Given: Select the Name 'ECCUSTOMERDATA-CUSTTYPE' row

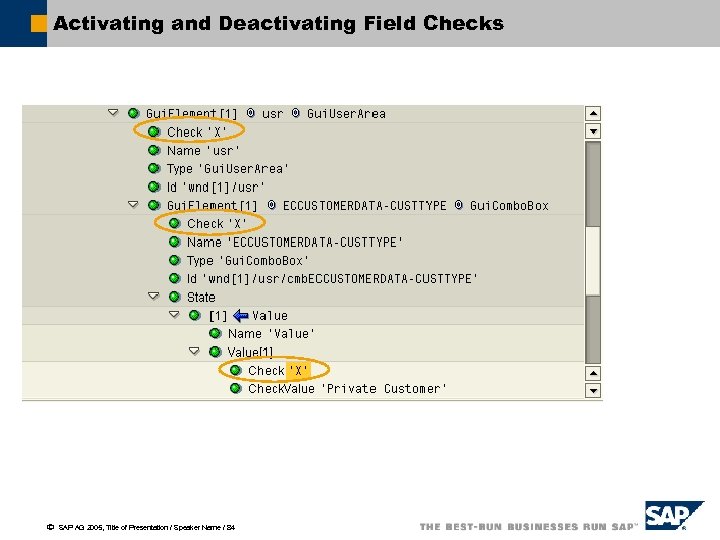Looking at the screenshot, I should tap(295, 242).
